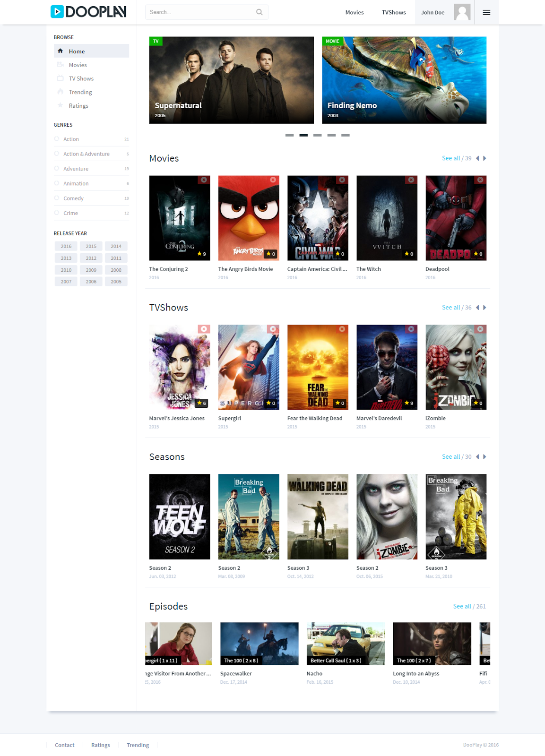Image resolution: width=545 pixels, height=756 pixels.
Task: Select the Animation genre radio
Action: [57, 183]
